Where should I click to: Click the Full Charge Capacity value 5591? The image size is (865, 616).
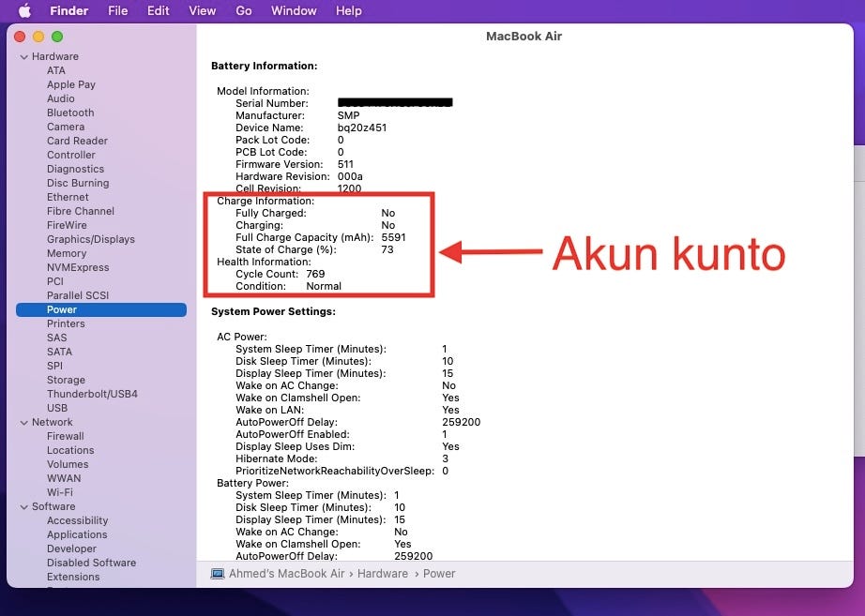393,238
